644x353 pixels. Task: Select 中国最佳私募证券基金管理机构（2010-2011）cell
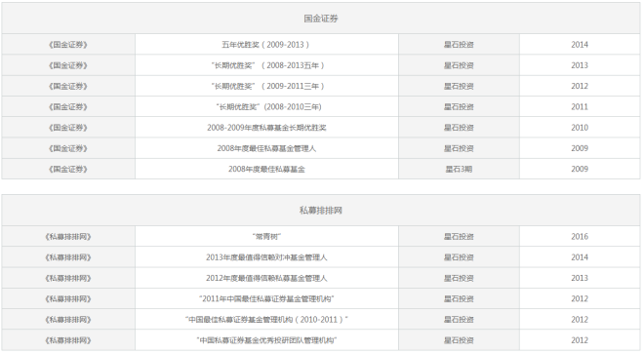point(266,319)
